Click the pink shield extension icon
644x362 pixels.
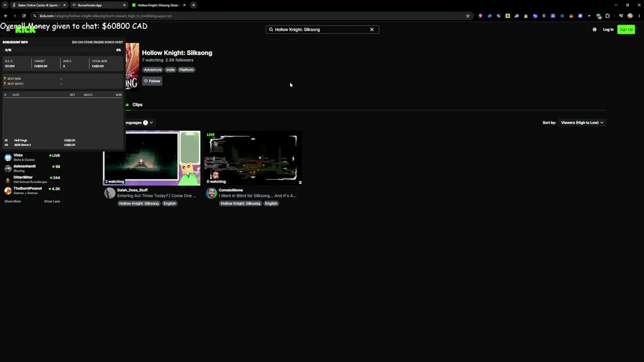[480, 16]
